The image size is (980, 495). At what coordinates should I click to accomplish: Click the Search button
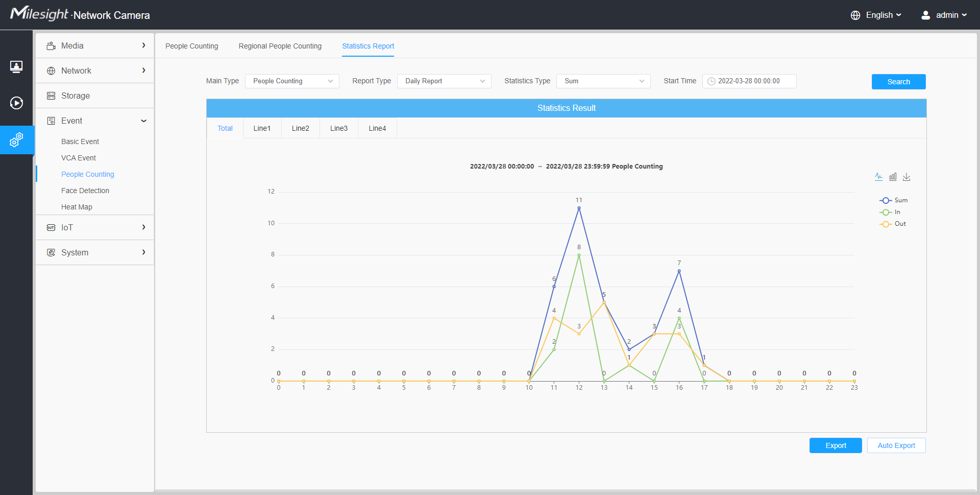[898, 82]
